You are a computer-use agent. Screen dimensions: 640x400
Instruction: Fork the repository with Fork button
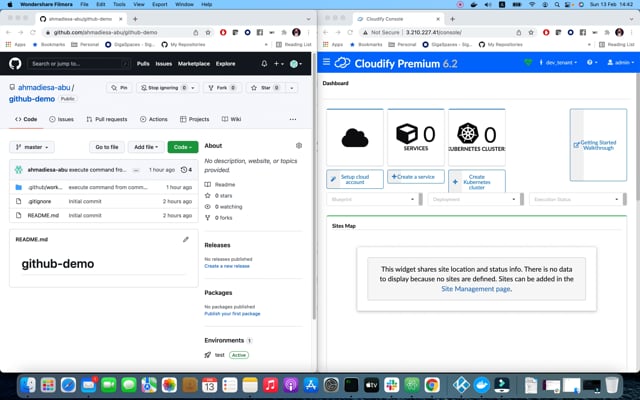pos(222,88)
